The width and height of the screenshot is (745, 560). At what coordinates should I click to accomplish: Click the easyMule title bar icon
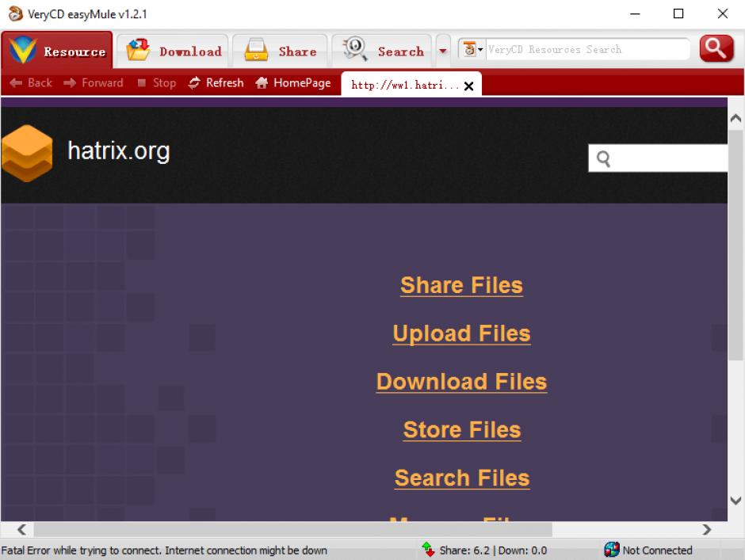coord(15,13)
